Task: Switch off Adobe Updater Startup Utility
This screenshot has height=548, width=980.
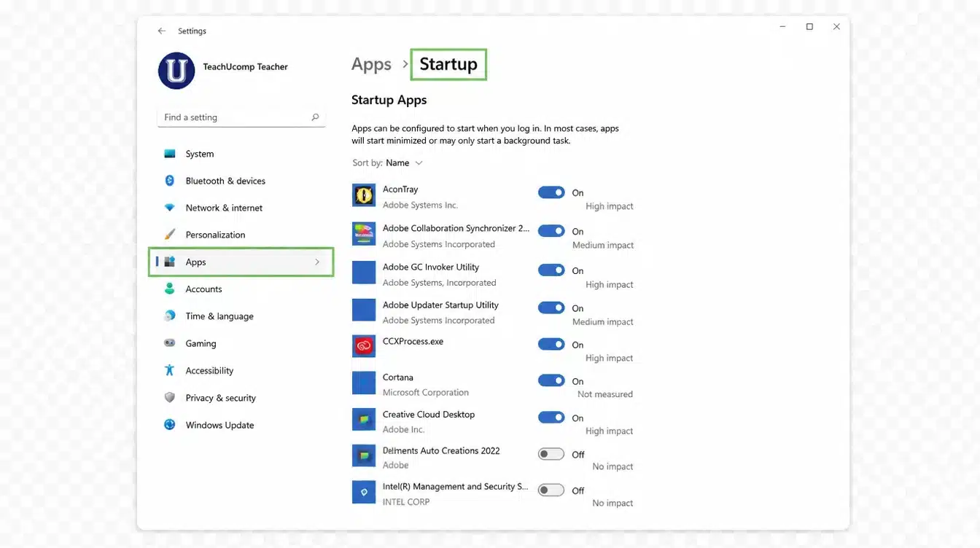Action: tap(551, 308)
